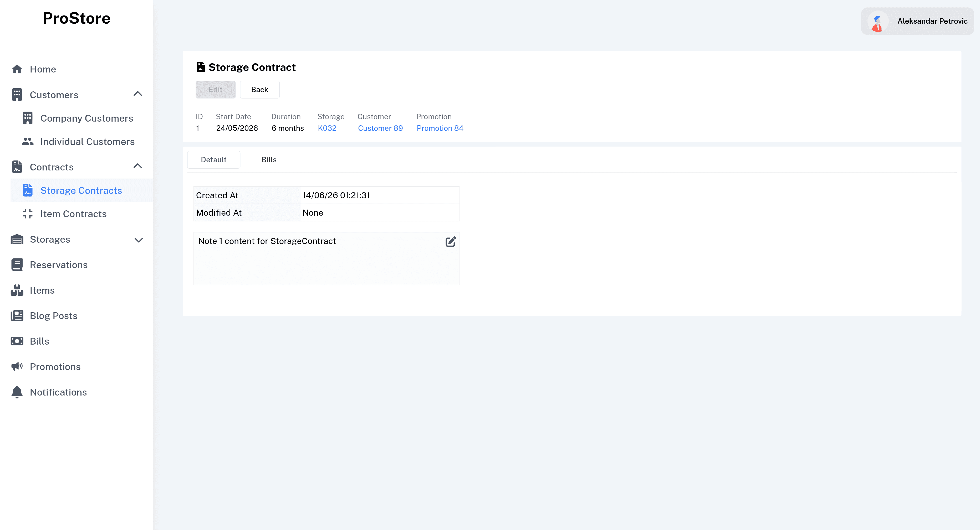Click the Individual Customers people icon
Screen dimensions: 980x530
pyautogui.click(x=27, y=142)
